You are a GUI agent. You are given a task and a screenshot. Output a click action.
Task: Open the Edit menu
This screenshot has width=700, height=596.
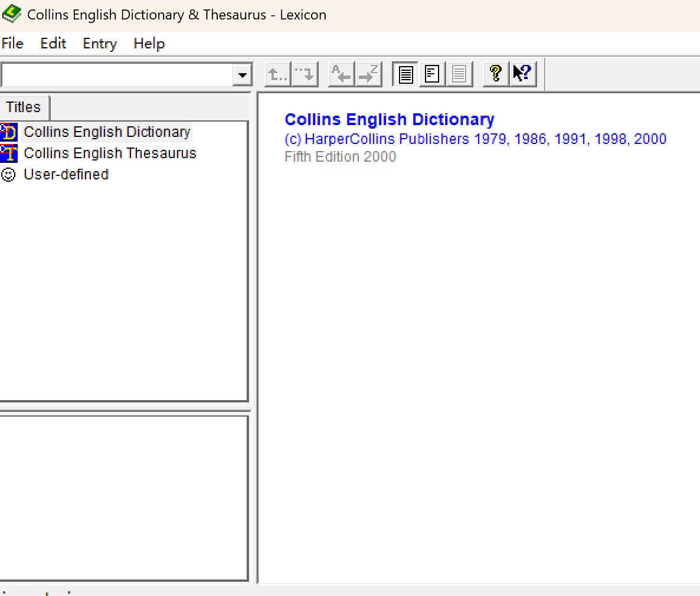tap(53, 44)
